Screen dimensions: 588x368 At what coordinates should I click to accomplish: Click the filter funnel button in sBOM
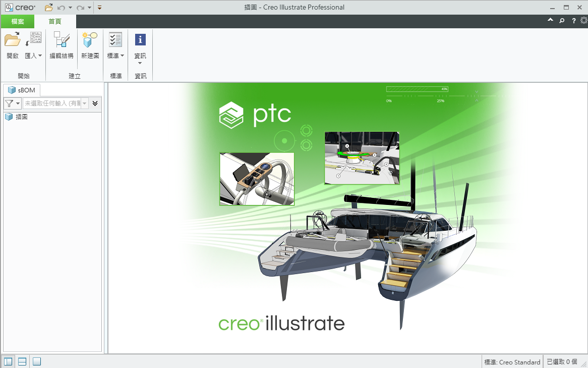pyautogui.click(x=9, y=103)
